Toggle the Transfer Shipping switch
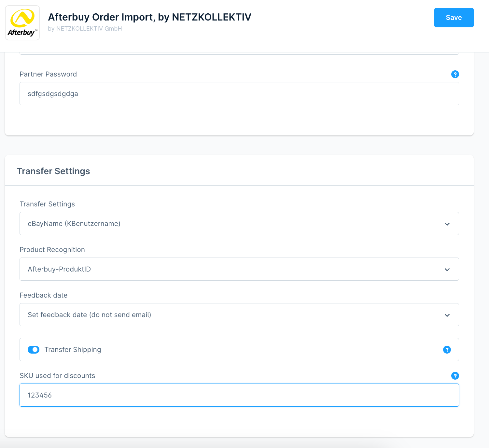 (x=34, y=350)
